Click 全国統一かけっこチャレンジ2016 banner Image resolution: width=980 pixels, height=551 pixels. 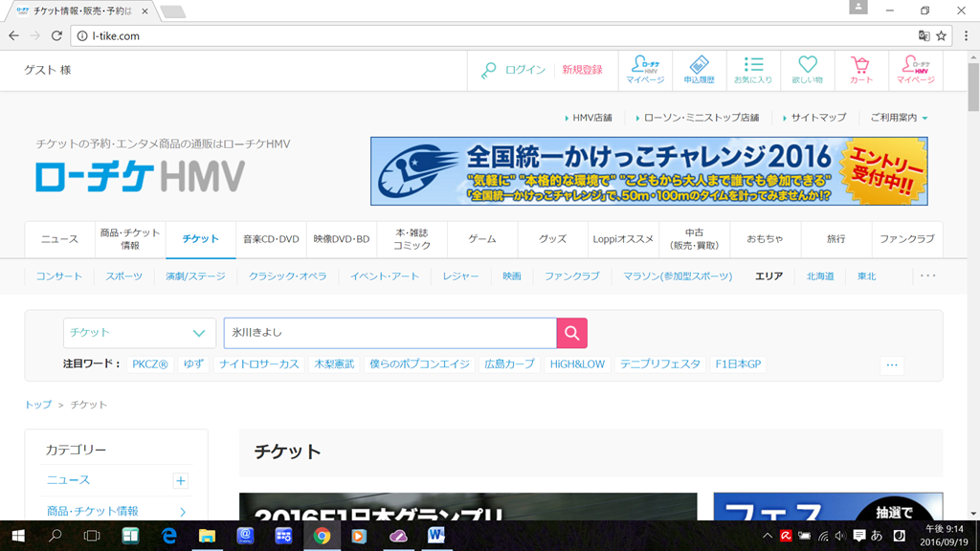pyautogui.click(x=649, y=171)
